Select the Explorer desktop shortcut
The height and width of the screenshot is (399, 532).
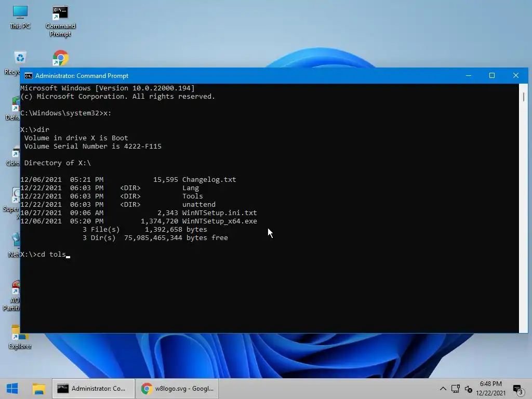pyautogui.click(x=20, y=337)
